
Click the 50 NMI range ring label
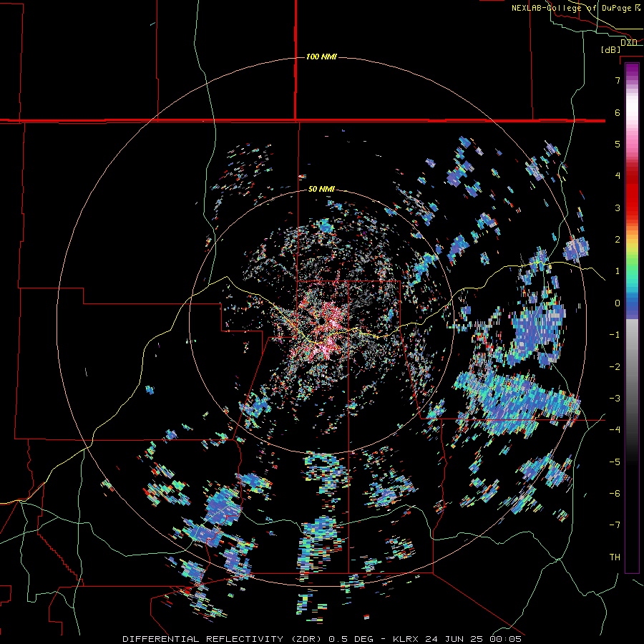(x=321, y=189)
